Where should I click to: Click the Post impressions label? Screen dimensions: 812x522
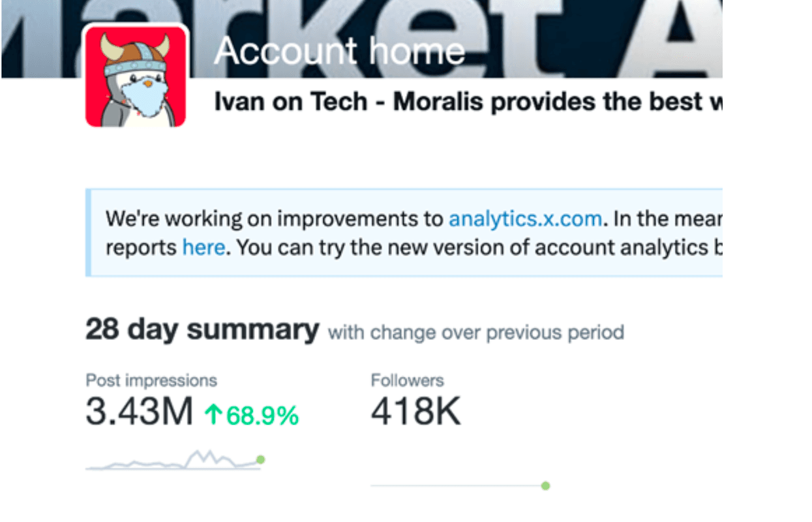pos(151,380)
